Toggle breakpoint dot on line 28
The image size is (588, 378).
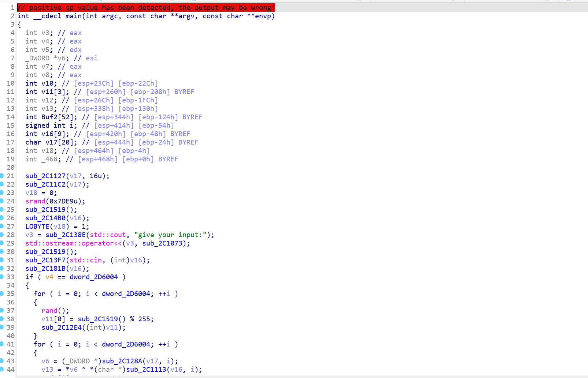pos(2,235)
